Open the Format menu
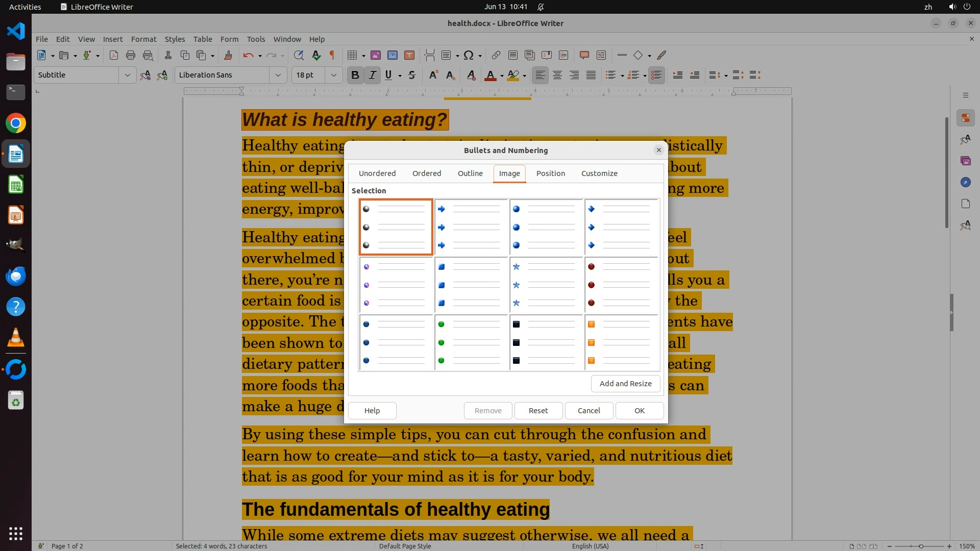The height and width of the screenshot is (551, 980). tap(143, 39)
